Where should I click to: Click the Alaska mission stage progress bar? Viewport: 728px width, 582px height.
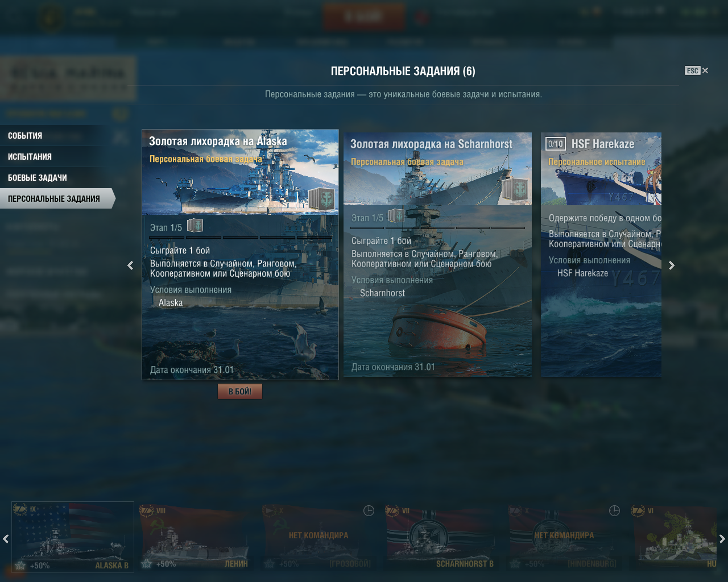point(241,237)
